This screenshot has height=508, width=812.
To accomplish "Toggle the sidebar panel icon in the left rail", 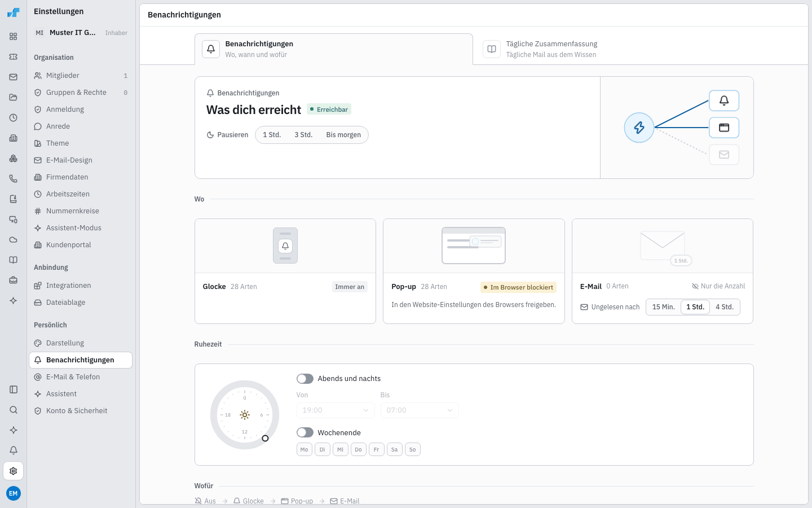I will point(14,389).
